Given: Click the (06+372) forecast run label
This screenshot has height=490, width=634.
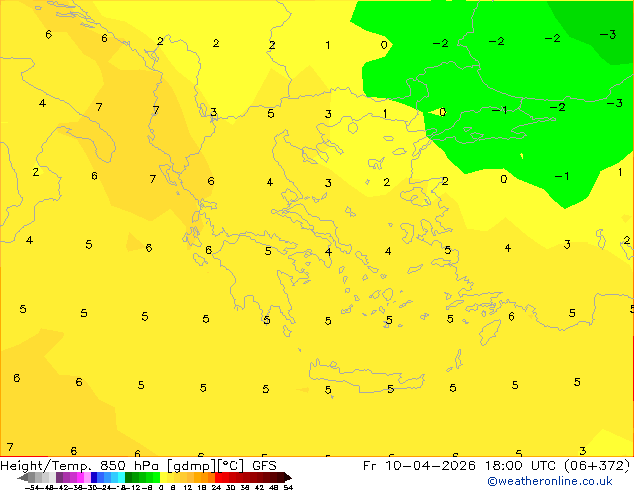Looking at the screenshot, I should pyautogui.click(x=597, y=466).
